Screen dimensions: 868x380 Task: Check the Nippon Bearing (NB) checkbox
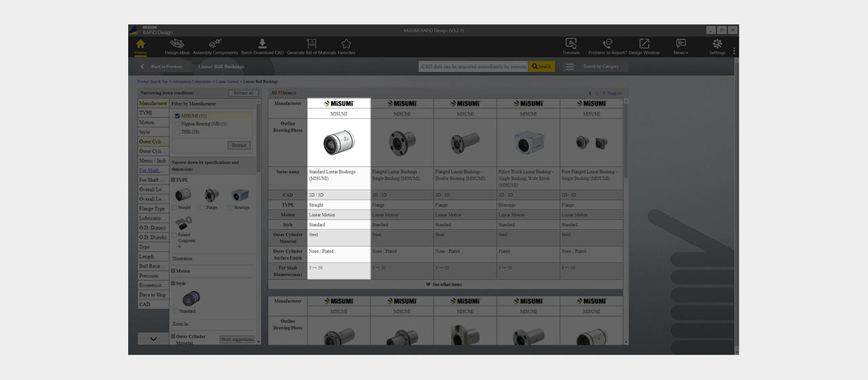tap(178, 124)
